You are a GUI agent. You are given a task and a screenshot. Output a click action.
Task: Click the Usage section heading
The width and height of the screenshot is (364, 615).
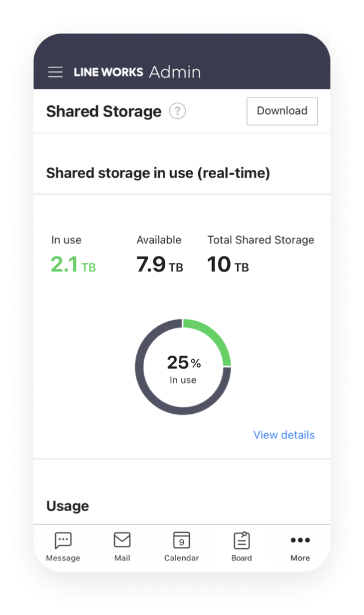67,506
